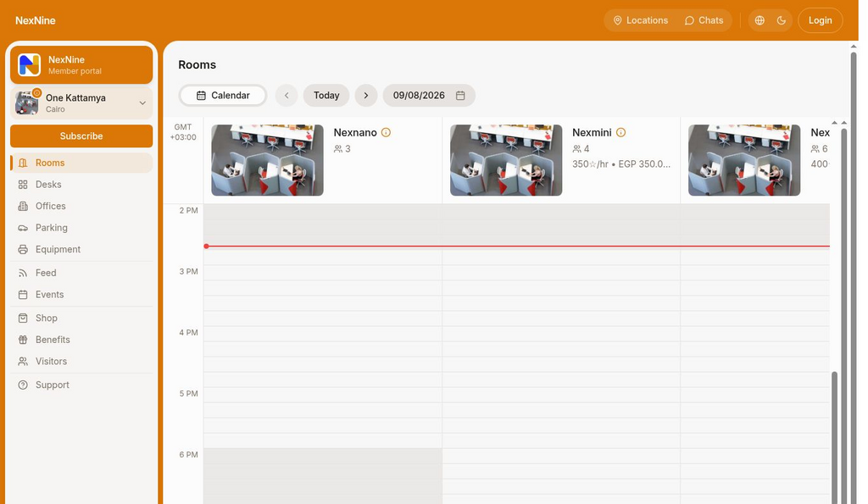Open the date picker calendar icon
Screen dimensions: 868x504
point(460,95)
